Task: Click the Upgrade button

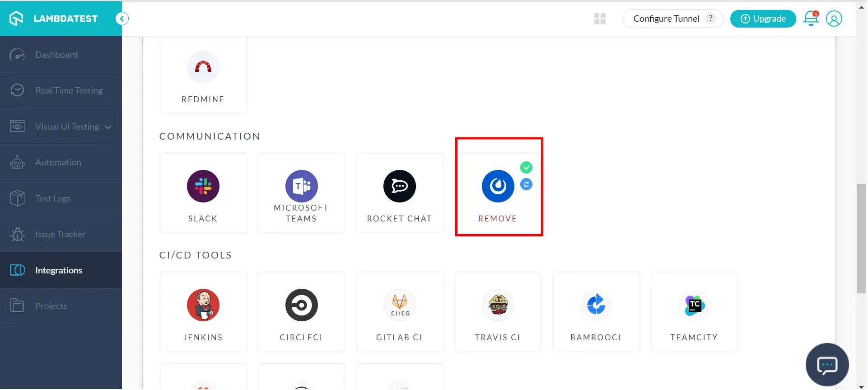Action: 763,19
